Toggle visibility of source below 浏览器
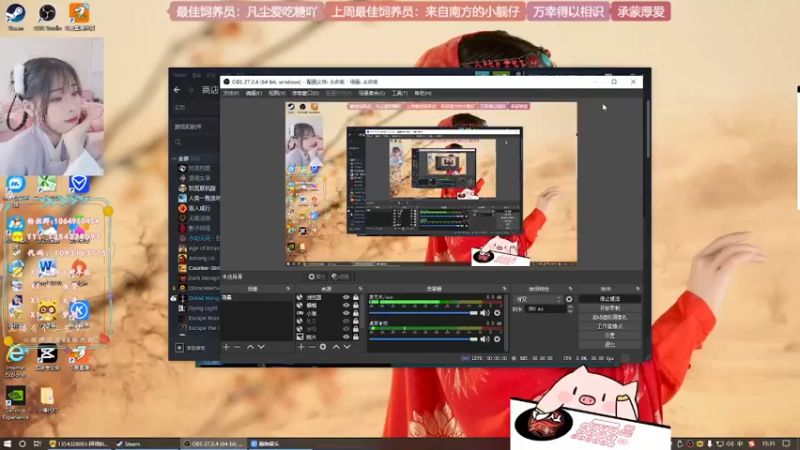This screenshot has width=800, height=450. click(x=346, y=305)
